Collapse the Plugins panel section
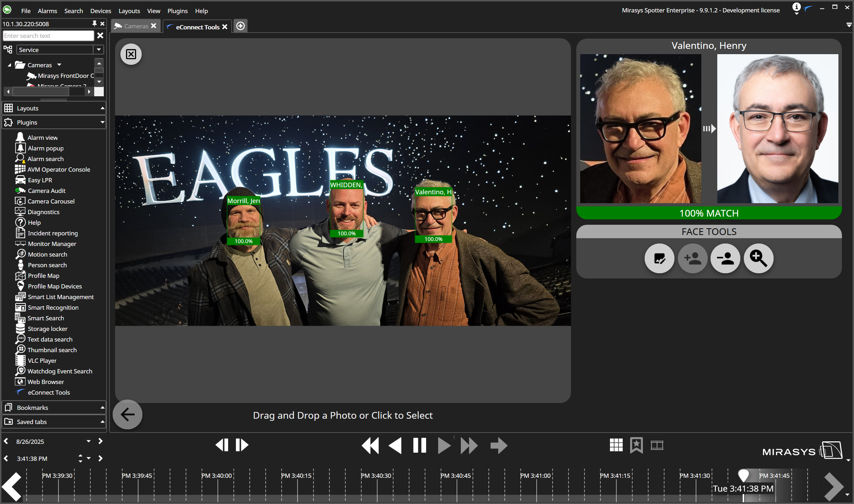 pyautogui.click(x=102, y=122)
